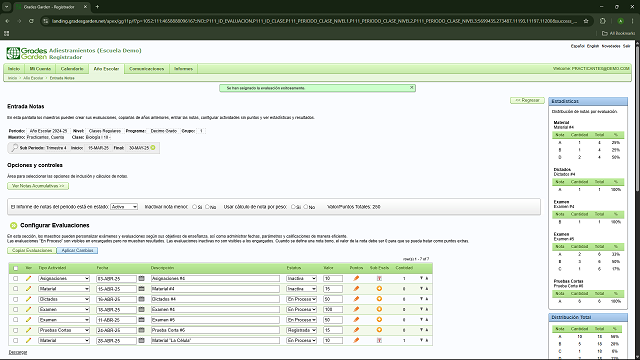Check the Prueba Corta #6 row checkbox

click(x=16, y=330)
